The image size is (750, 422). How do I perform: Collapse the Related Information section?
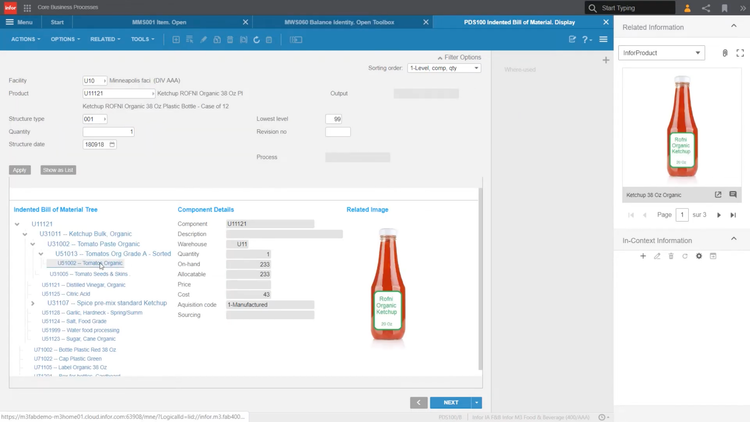pos(734,26)
